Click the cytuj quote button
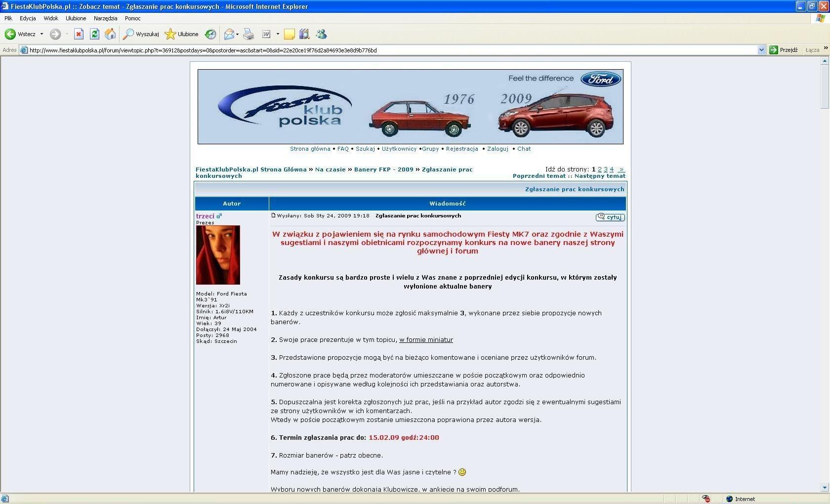The height and width of the screenshot is (504, 830). click(x=610, y=217)
